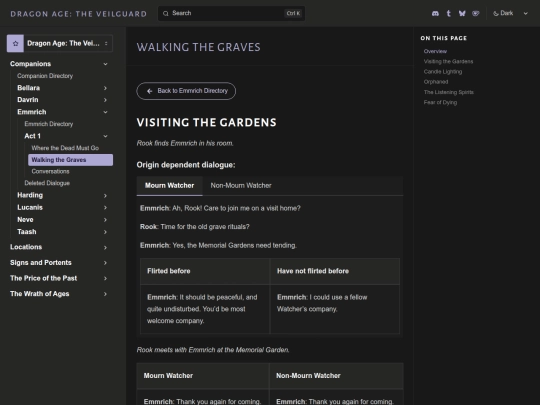
Task: Click the star icon beside Dragon Age: The Vei...
Action: coord(15,43)
